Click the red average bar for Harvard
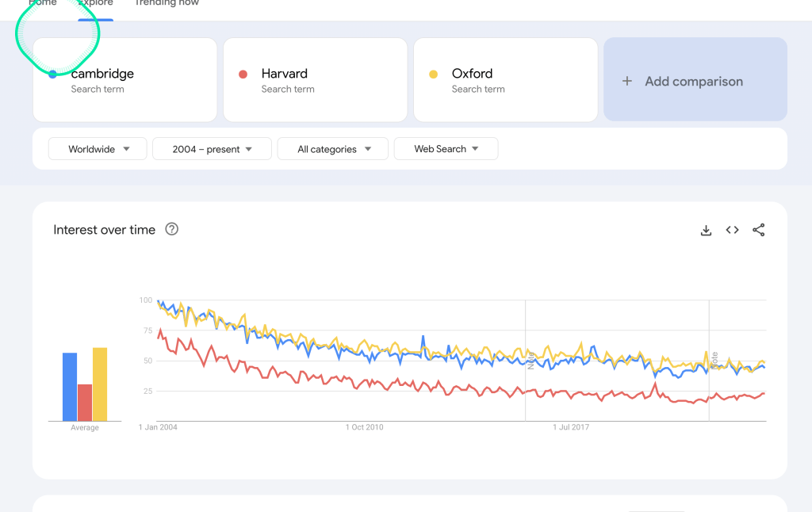 pos(85,403)
